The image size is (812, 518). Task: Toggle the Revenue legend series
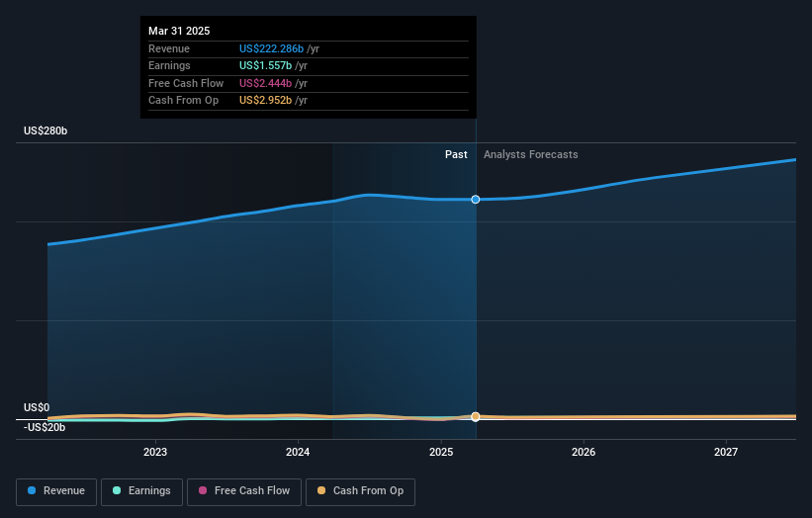point(56,491)
